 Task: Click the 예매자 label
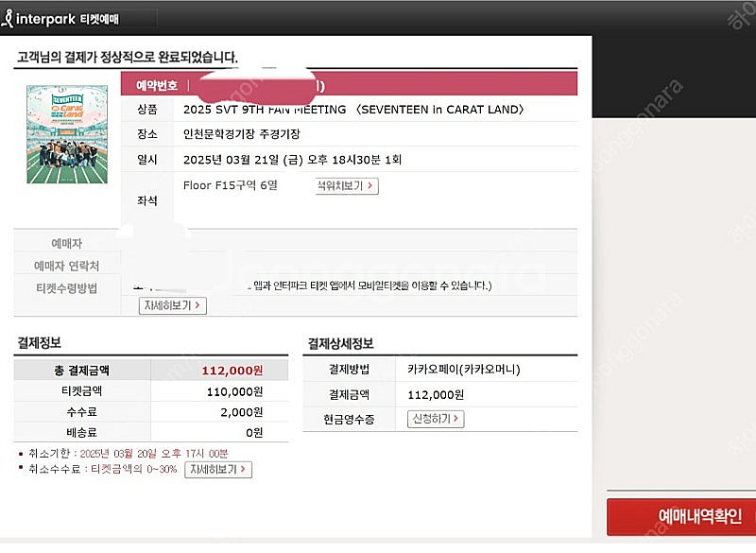click(x=66, y=244)
